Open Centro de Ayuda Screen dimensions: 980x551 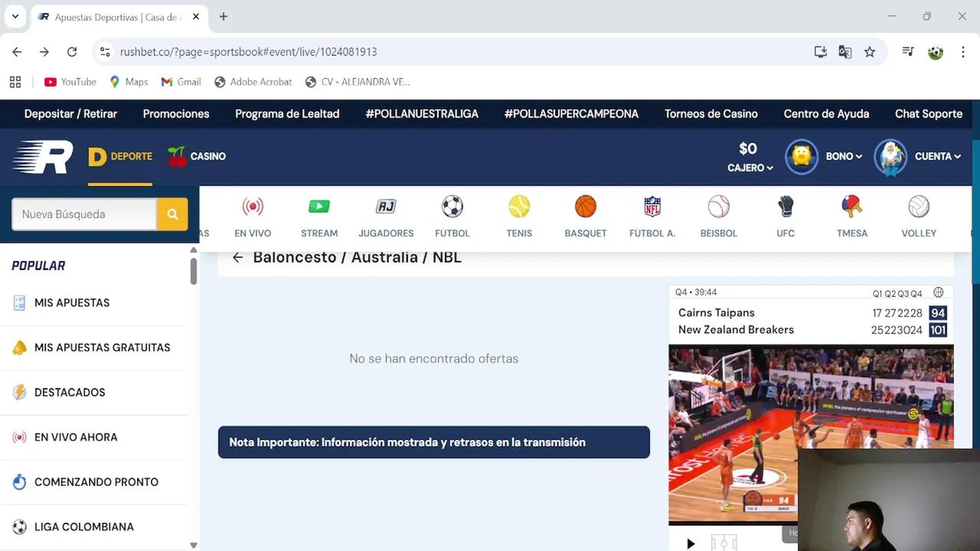point(826,114)
